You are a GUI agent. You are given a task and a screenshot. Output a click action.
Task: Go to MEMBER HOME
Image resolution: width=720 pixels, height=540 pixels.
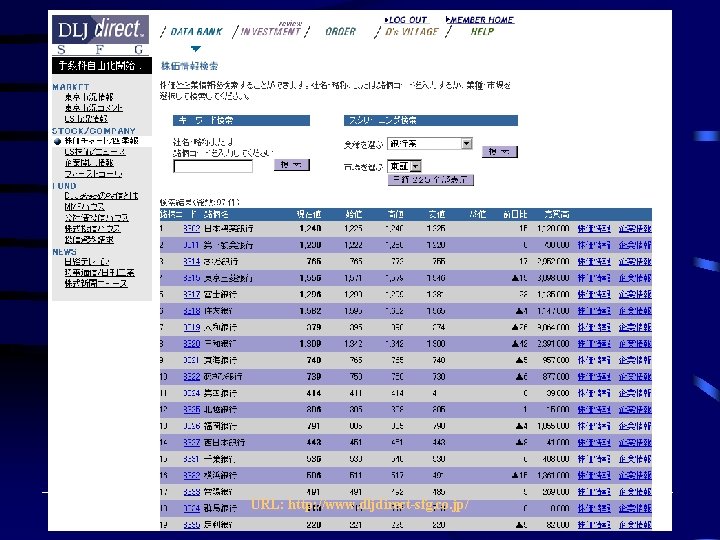click(x=480, y=20)
